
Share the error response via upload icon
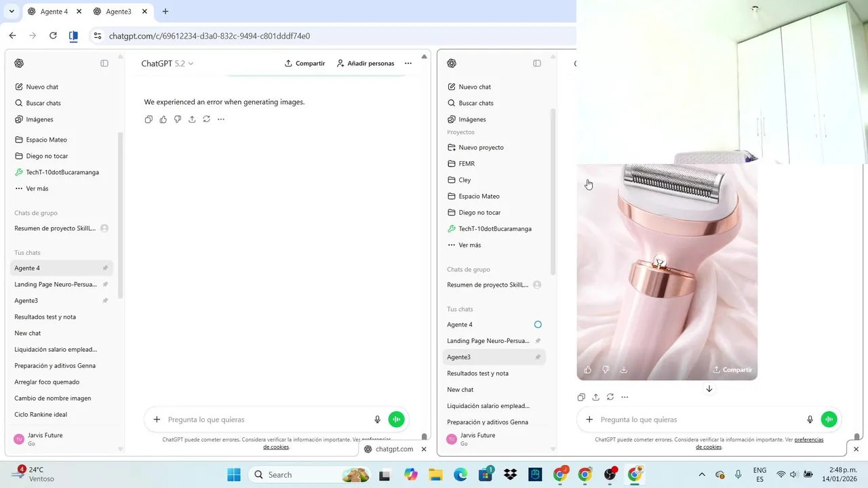(x=192, y=119)
